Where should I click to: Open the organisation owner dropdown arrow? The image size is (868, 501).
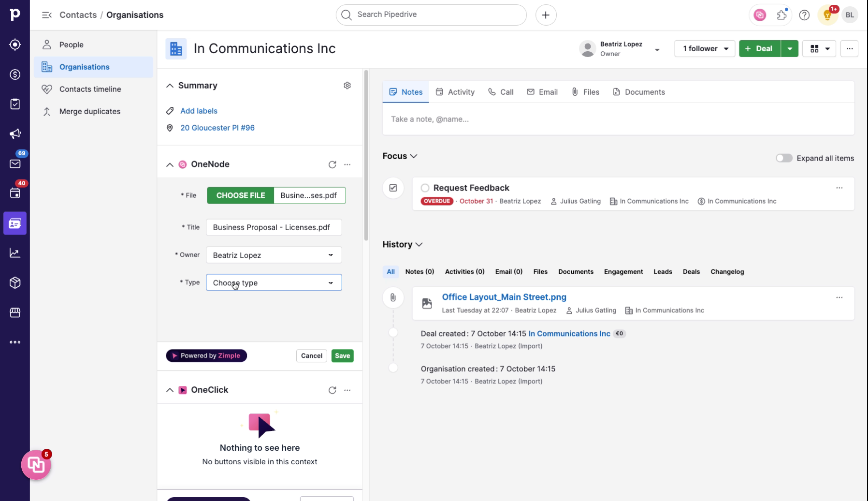657,49
